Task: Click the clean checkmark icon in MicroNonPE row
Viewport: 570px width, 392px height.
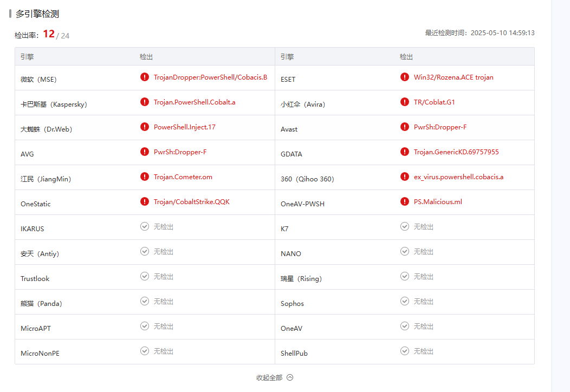Action: tap(145, 351)
